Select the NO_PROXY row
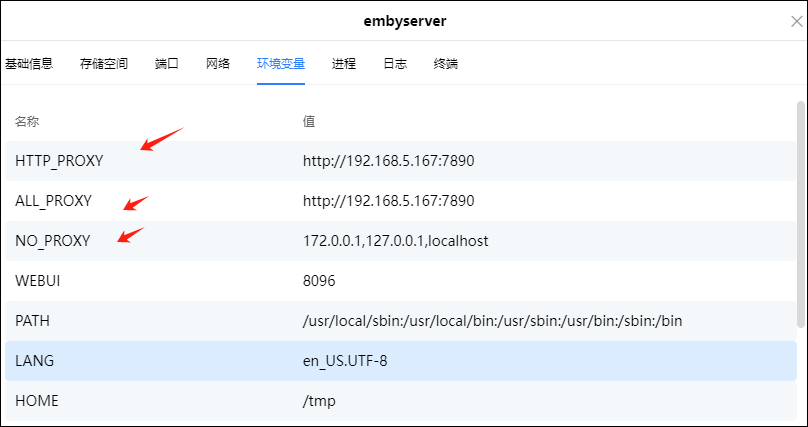 52,241
